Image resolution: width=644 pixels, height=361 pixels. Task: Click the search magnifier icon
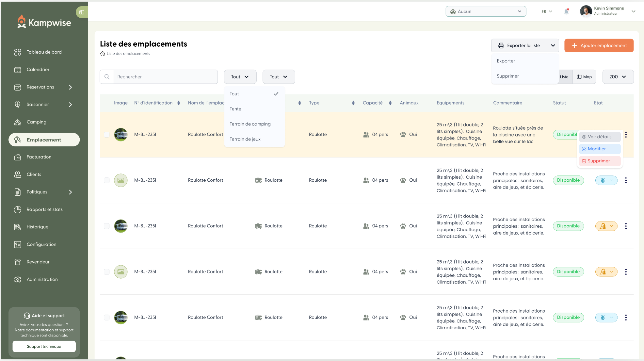click(x=107, y=77)
